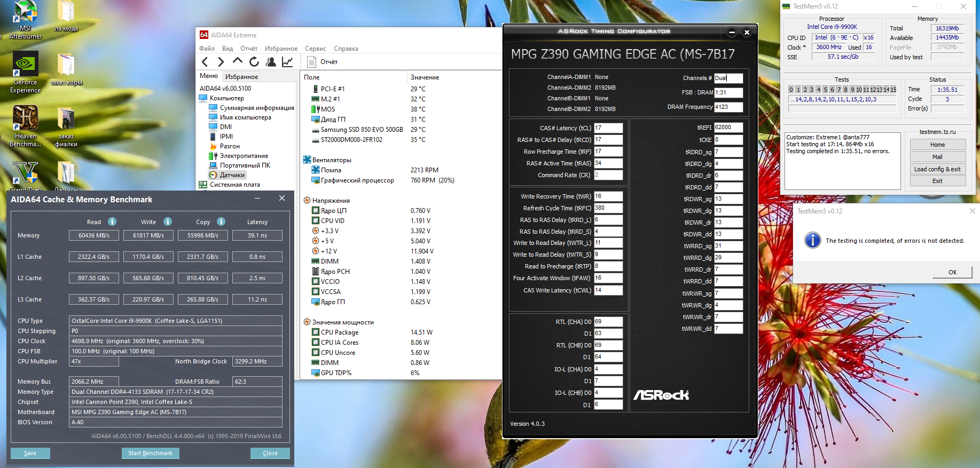The image size is (980, 468).
Task: Click the CAS# Latency (tCL) field
Action: (x=608, y=128)
